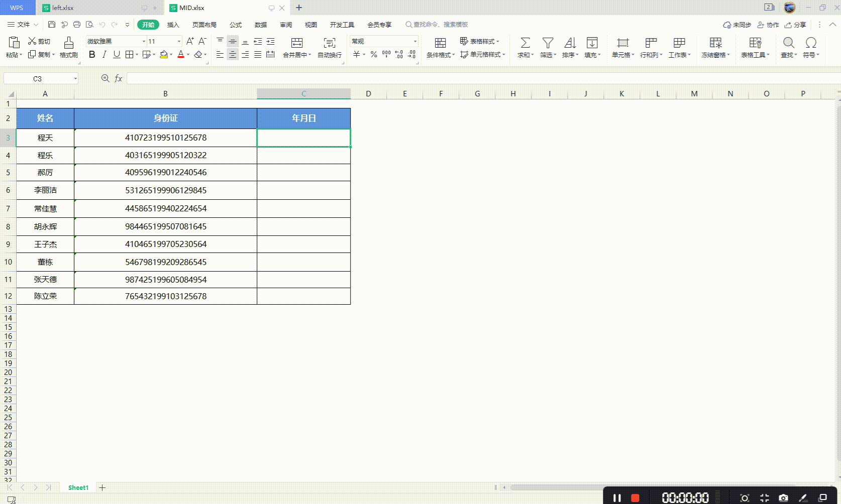Viewport: 841px width, 504px height.
Task: Open the font color picker arrow
Action: [188, 55]
